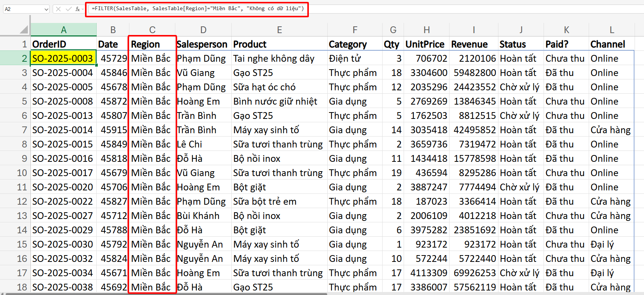The height and width of the screenshot is (295, 644).
Task: Select column L header
Action: point(612,30)
